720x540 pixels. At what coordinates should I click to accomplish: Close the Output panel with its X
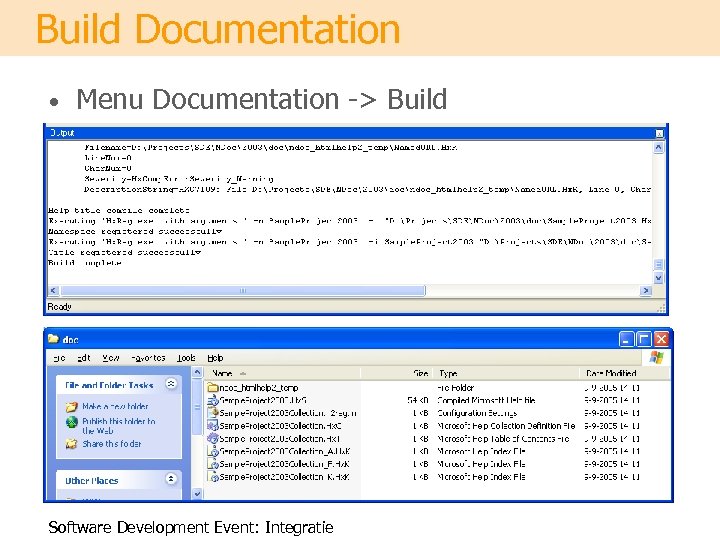click(659, 134)
